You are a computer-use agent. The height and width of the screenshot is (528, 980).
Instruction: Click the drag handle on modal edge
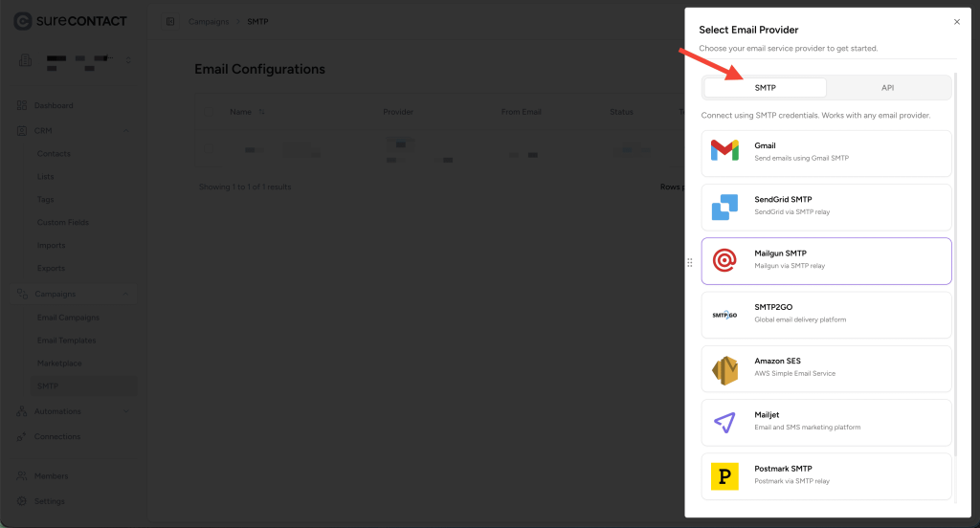(690, 262)
